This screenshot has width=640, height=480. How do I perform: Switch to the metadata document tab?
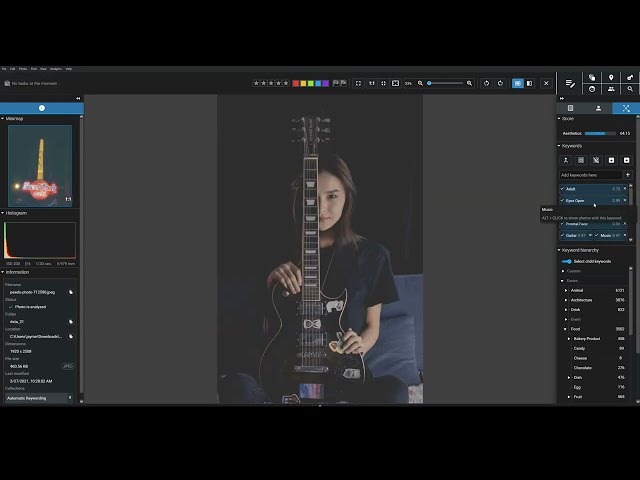point(571,108)
